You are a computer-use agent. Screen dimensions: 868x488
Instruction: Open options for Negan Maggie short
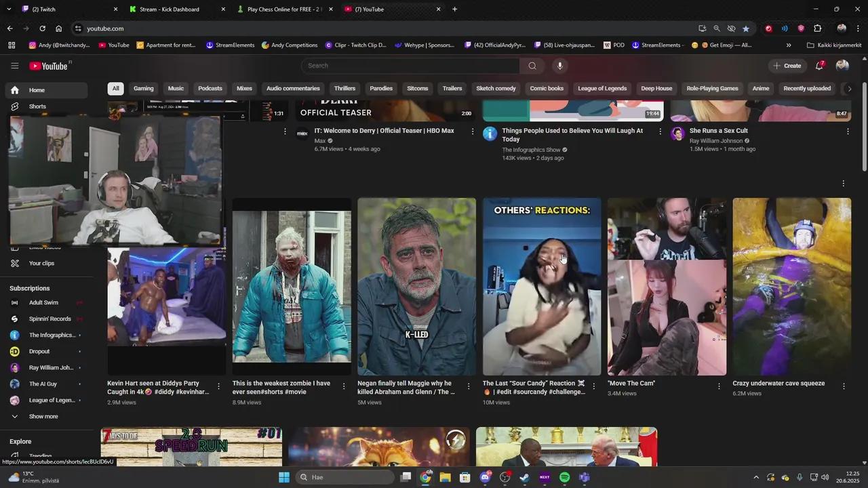469,386
